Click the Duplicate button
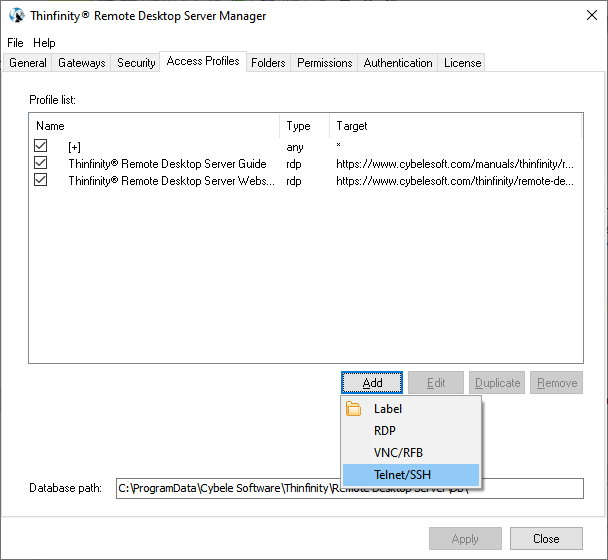The image size is (608, 560). 497,383
